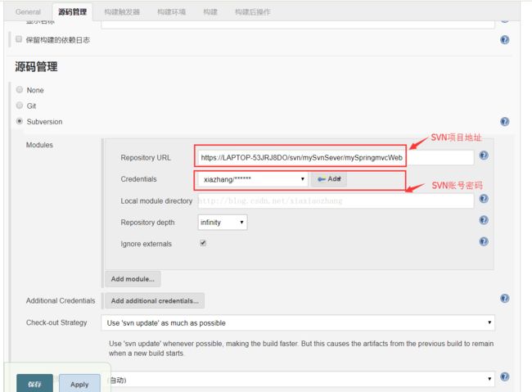Open help for Additional Credentials
The width and height of the screenshot is (532, 392).
[504, 299]
